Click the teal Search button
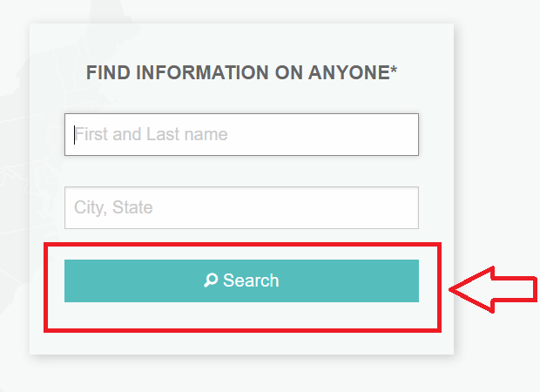This screenshot has width=540, height=392. pos(241,280)
